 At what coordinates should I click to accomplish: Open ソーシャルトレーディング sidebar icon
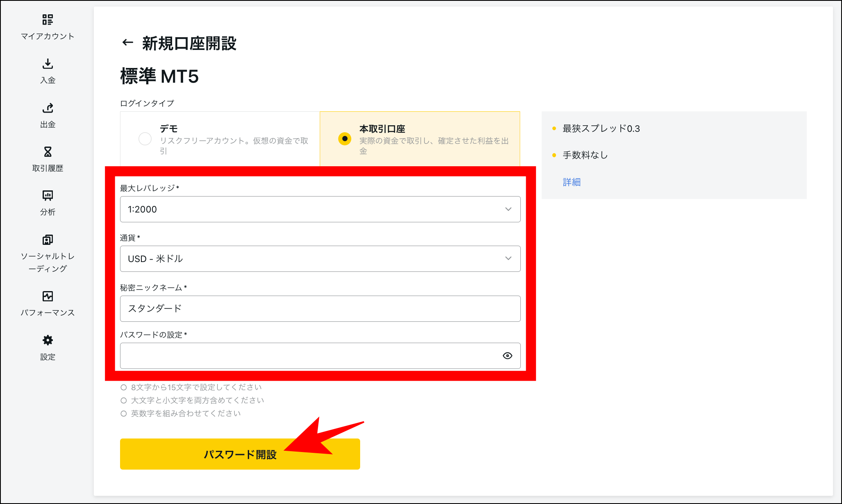coord(48,240)
